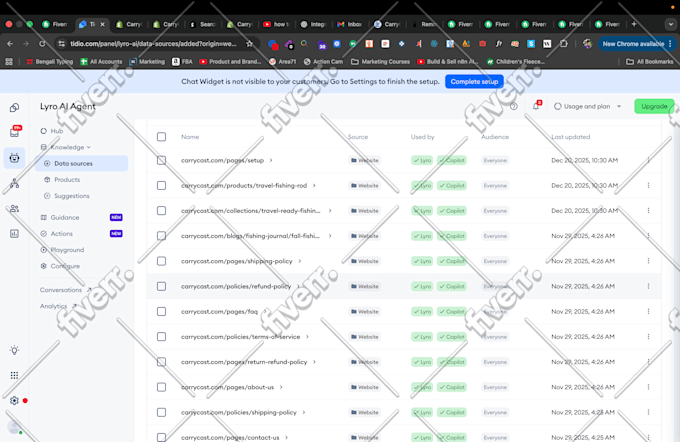Sort by the Last updated column header
The width and height of the screenshot is (680, 442).
click(570, 137)
